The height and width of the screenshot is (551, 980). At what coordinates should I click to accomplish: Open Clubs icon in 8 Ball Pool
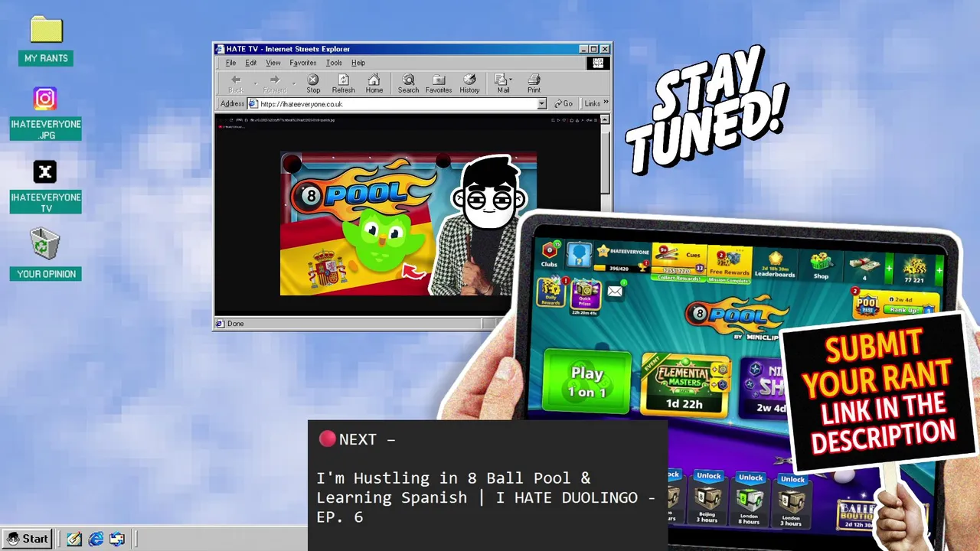[549, 253]
